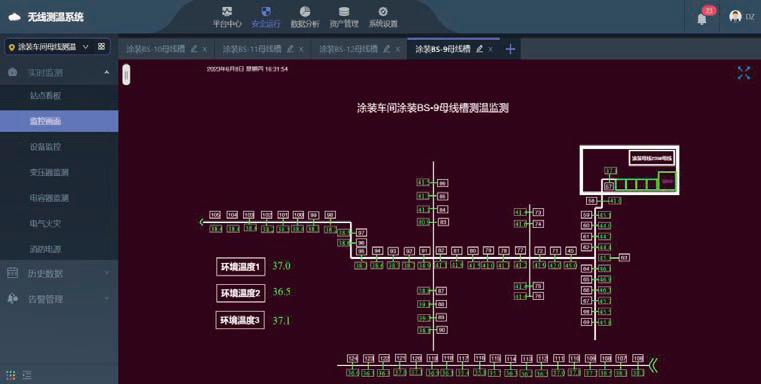Open 资产管理 database icon
Image resolution: width=761 pixels, height=384 pixels.
coord(344,12)
